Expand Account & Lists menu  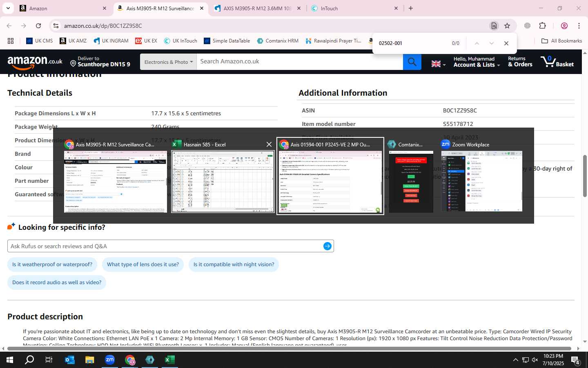click(x=477, y=62)
